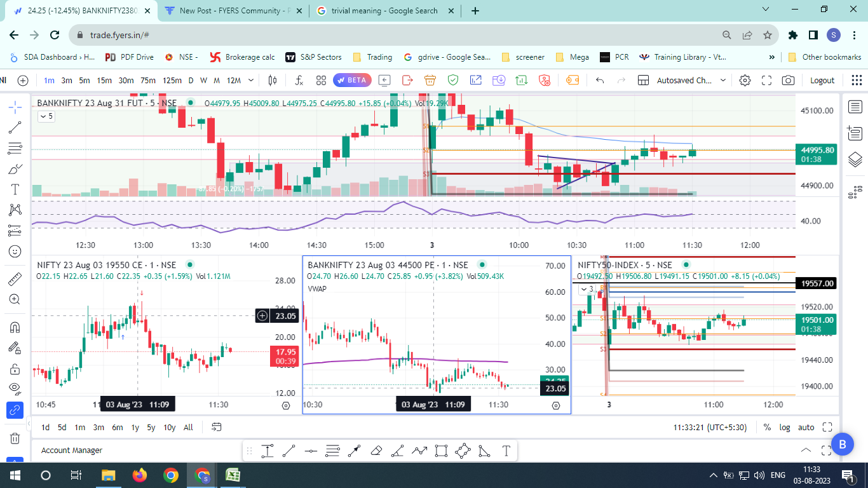868x488 pixels.
Task: Click the trash icon to remove drawings
Action: [x=15, y=438]
